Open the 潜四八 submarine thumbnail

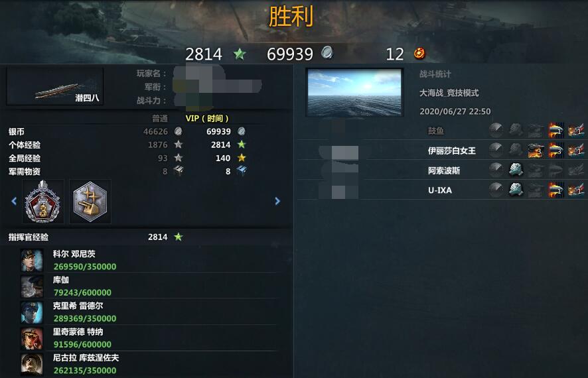[x=54, y=86]
